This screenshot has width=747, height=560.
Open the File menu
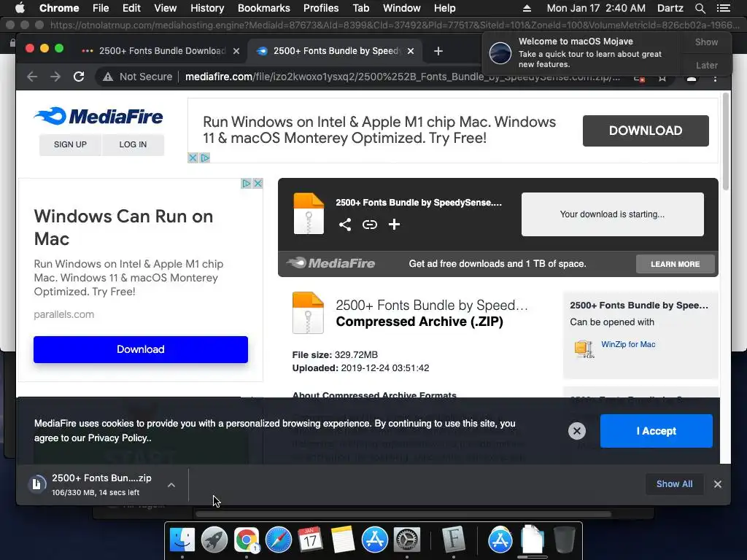[x=101, y=8]
